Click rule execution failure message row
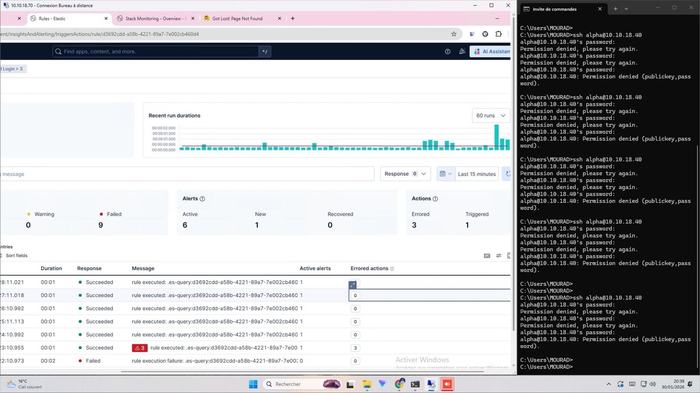Viewport: 700px width, 393px height. tap(215, 361)
